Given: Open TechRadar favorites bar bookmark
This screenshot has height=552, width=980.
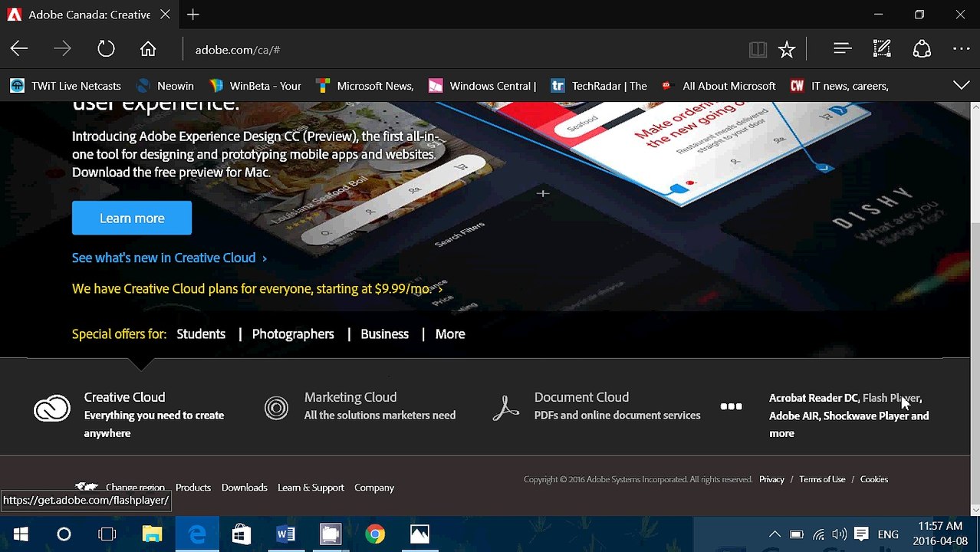Looking at the screenshot, I should click(600, 86).
